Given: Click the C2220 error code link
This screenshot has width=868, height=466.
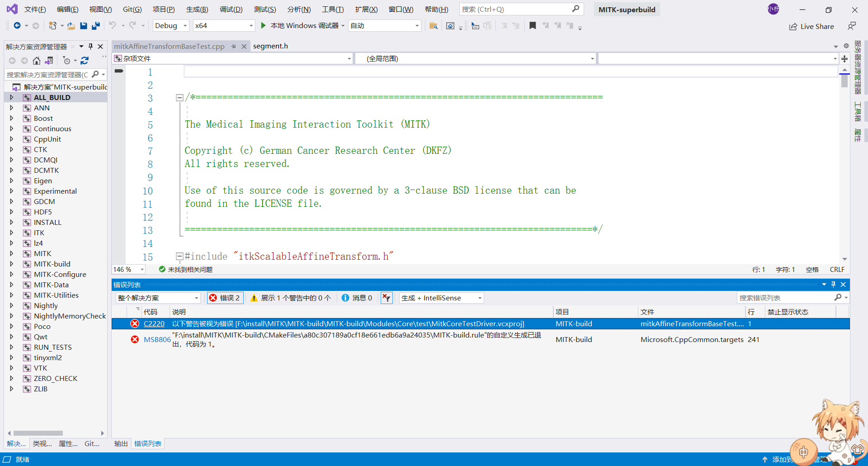Looking at the screenshot, I should tap(154, 323).
